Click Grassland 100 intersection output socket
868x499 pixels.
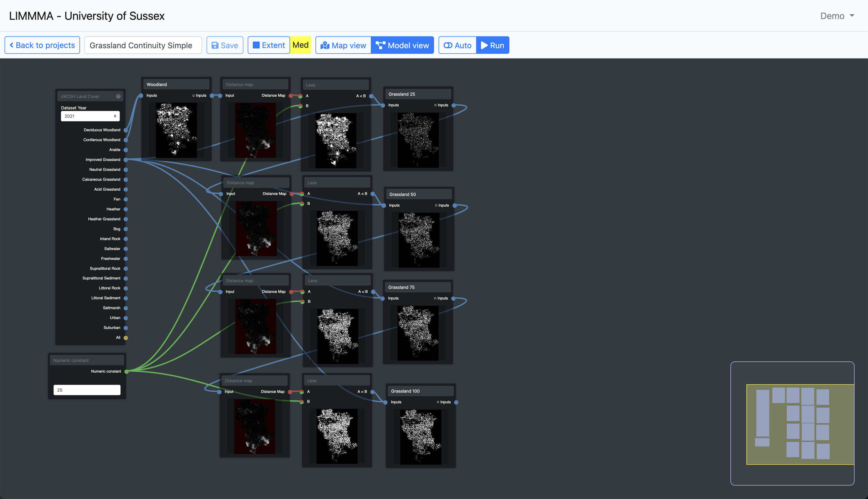pyautogui.click(x=456, y=402)
